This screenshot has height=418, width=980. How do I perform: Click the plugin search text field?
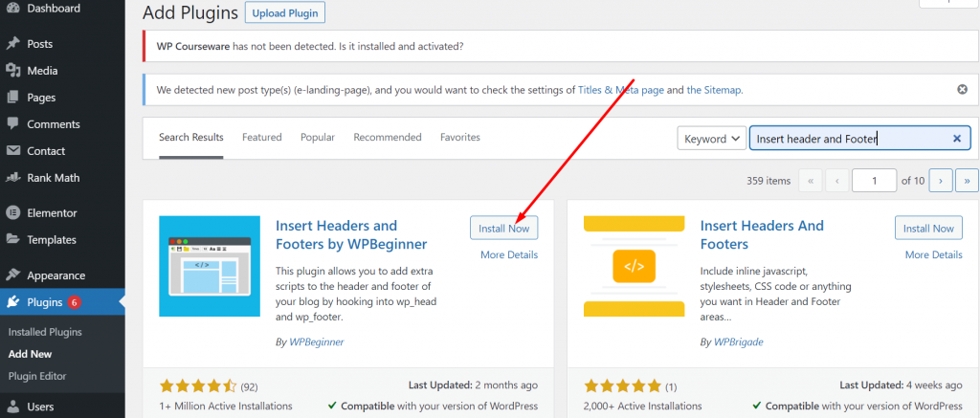[859, 139]
